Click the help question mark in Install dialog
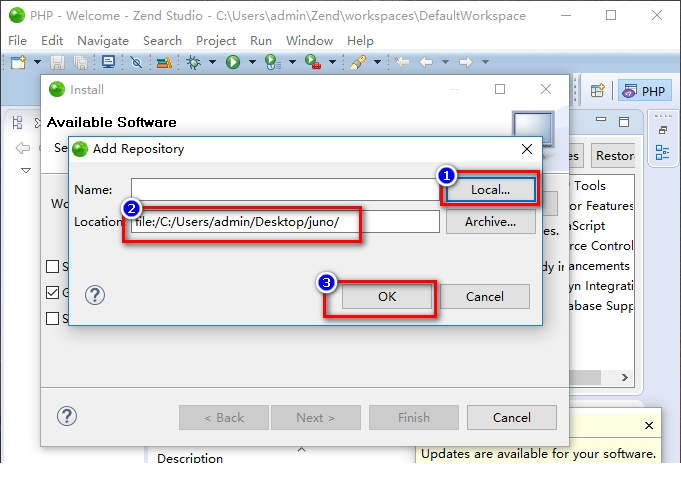 (67, 416)
